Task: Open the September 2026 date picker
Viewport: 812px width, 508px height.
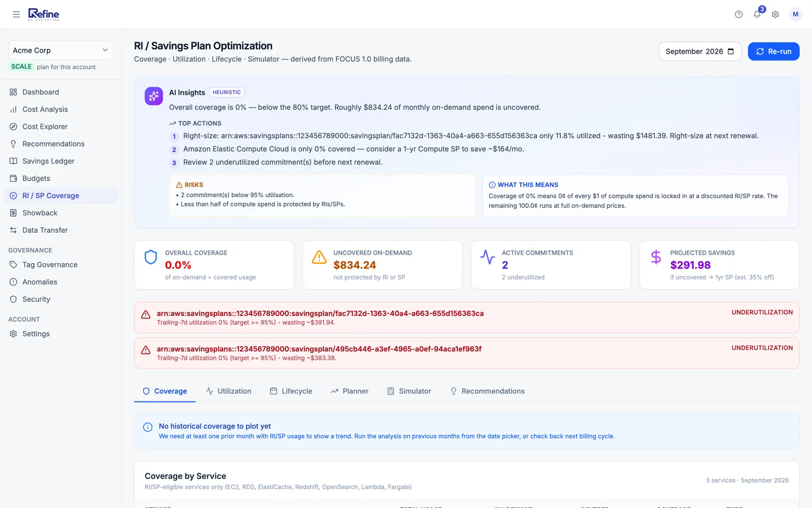Action: (700, 51)
